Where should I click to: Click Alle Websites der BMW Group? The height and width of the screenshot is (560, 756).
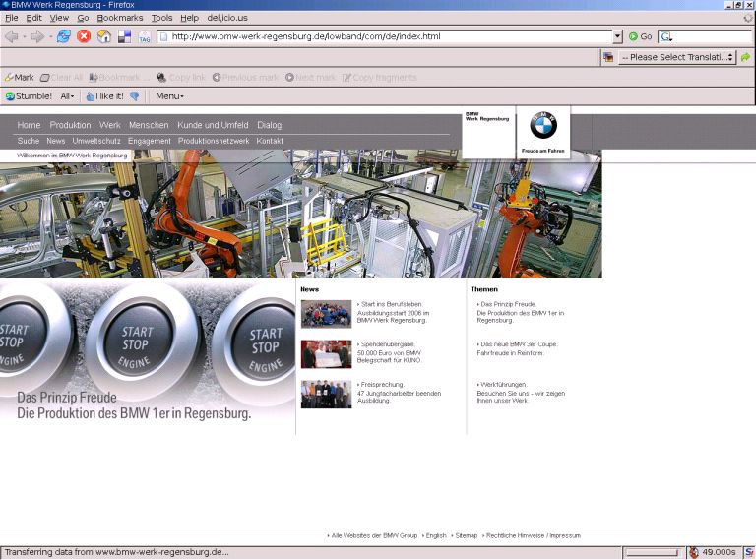click(x=374, y=536)
